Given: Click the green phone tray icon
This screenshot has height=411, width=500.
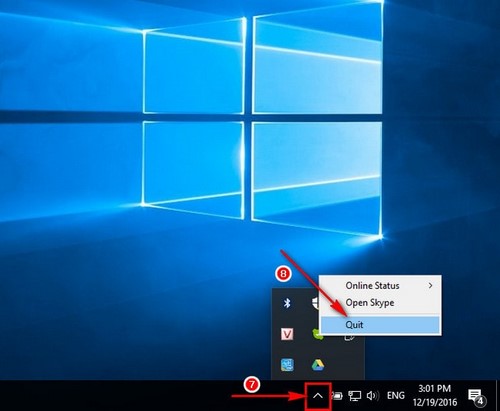Looking at the screenshot, I should [317, 335].
